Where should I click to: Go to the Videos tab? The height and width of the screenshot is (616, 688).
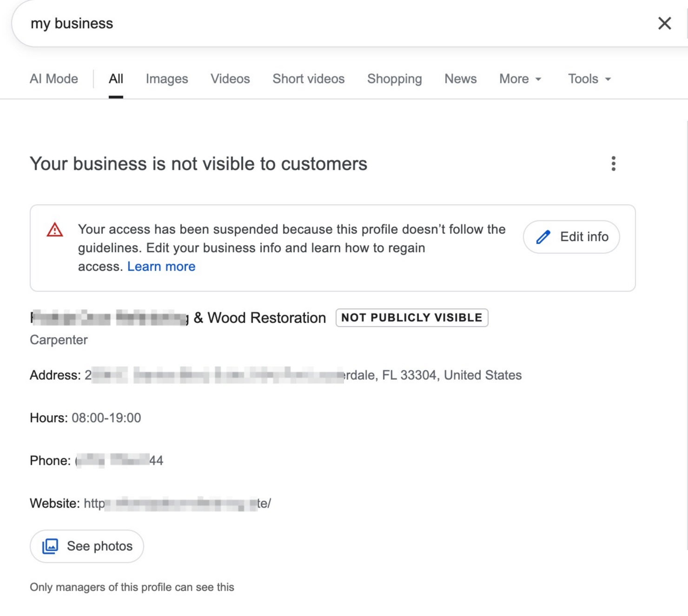(x=230, y=79)
